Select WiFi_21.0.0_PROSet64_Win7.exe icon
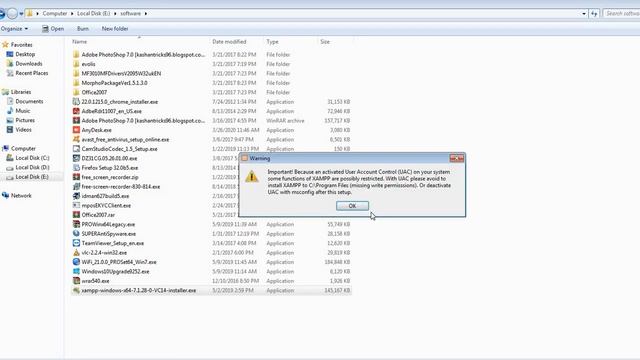The image size is (640, 360). tap(76, 262)
